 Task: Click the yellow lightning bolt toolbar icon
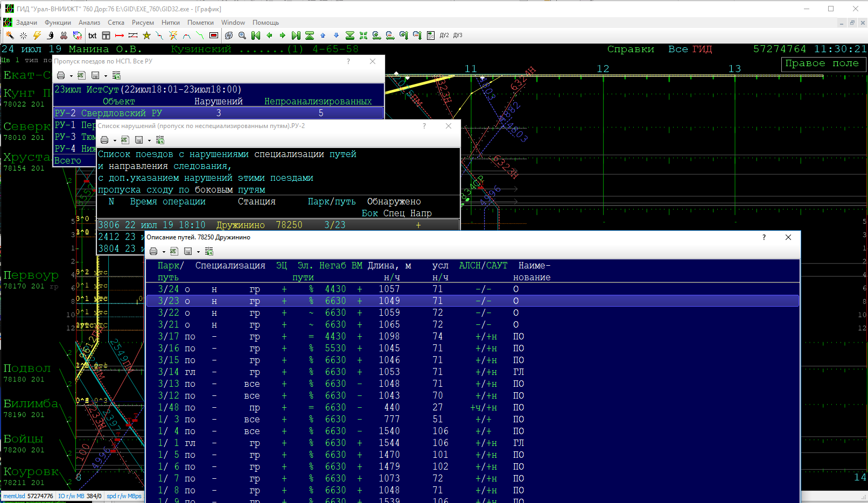pyautogui.click(x=37, y=36)
